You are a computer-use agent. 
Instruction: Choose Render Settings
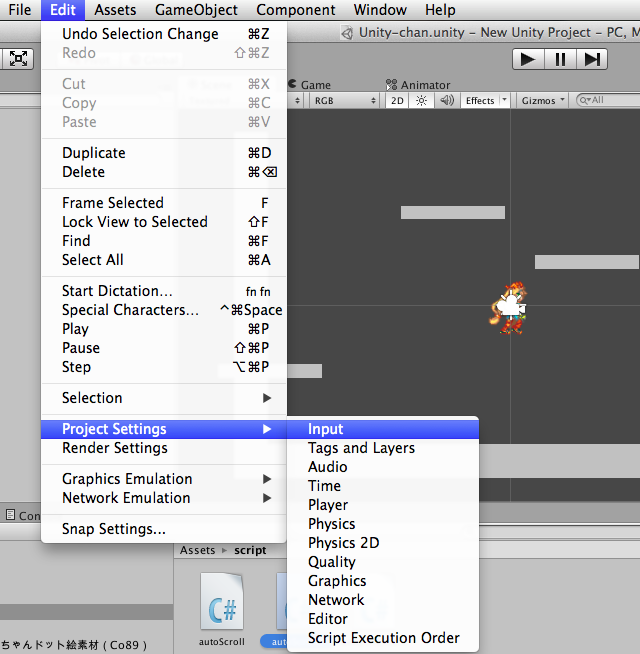coord(164,448)
